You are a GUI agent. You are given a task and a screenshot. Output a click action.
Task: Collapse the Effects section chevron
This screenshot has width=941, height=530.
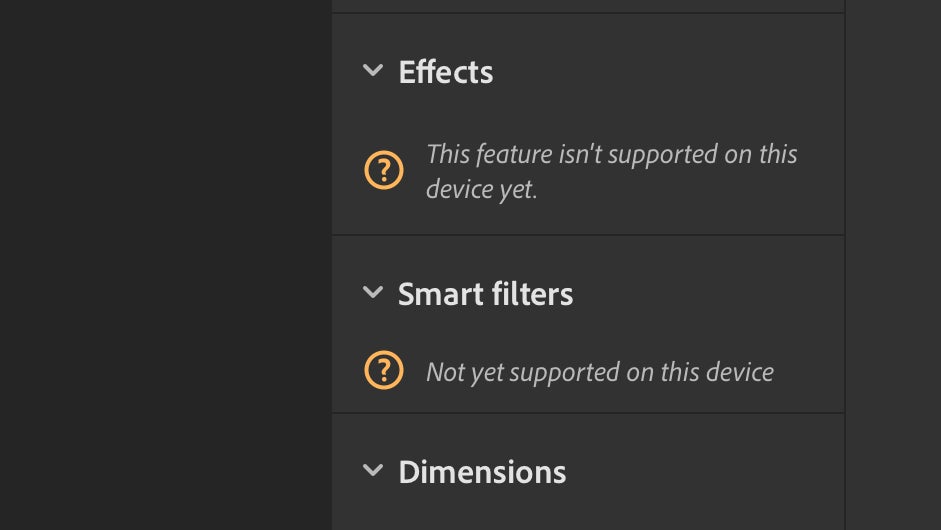pyautogui.click(x=373, y=71)
